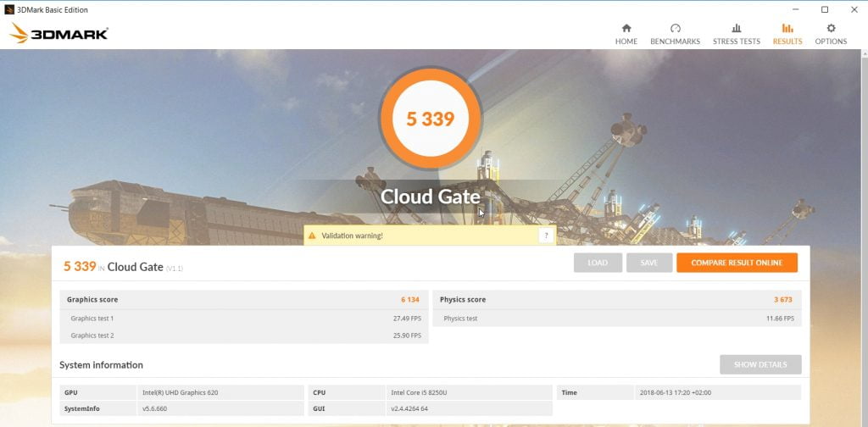Click the 11.66 FPS value
The image size is (868, 427).
780,319
